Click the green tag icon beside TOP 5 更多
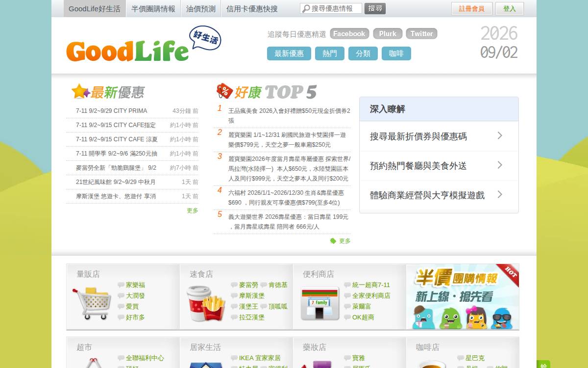Image resolution: width=588 pixels, height=368 pixels. click(333, 241)
